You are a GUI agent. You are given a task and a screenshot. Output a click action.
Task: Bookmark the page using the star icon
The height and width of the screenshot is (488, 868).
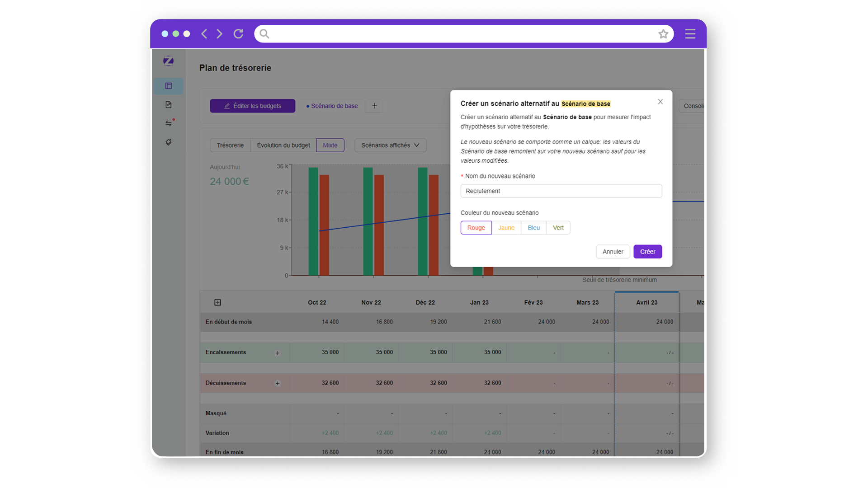click(663, 33)
